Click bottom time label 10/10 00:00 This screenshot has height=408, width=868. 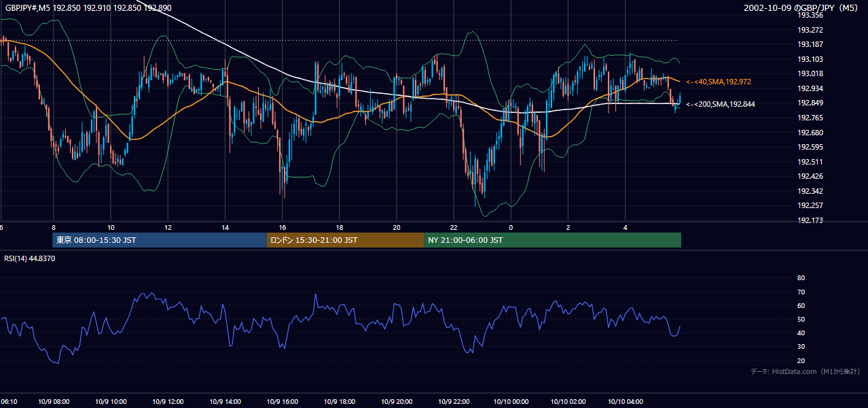point(511,402)
